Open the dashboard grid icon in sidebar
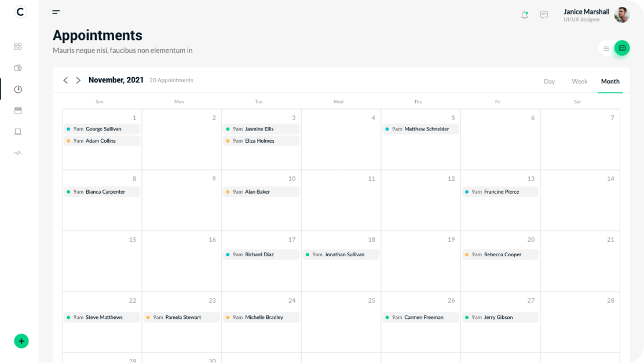The width and height of the screenshot is (644, 363). point(18,46)
